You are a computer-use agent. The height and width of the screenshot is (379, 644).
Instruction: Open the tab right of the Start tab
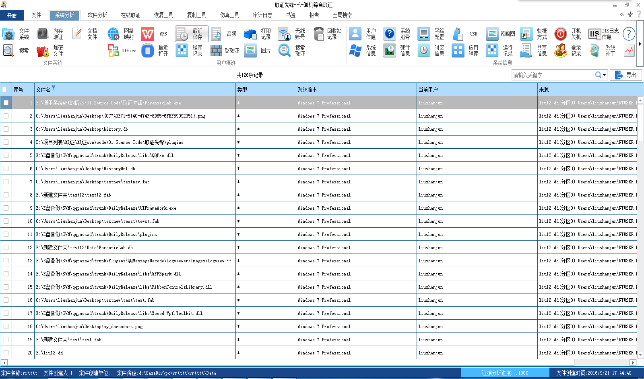coord(36,15)
